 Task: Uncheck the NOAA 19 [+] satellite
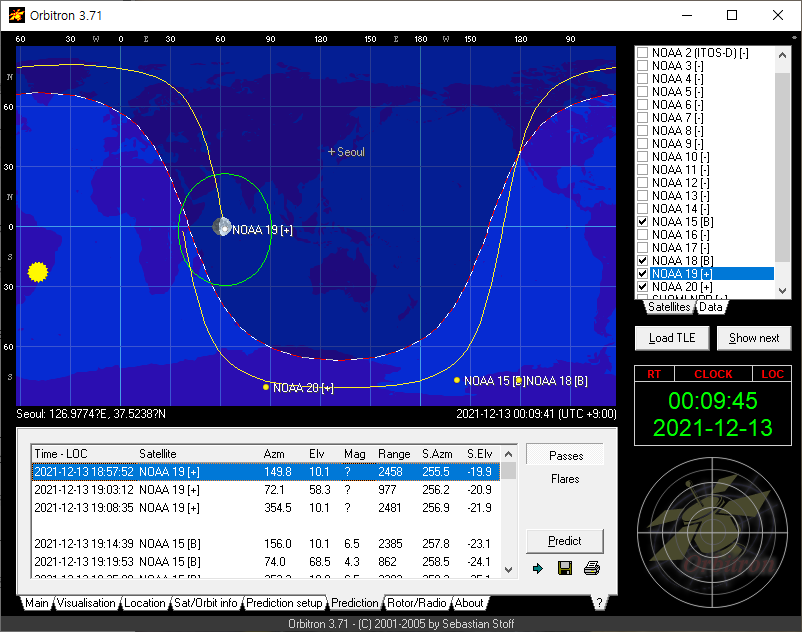[x=643, y=274]
